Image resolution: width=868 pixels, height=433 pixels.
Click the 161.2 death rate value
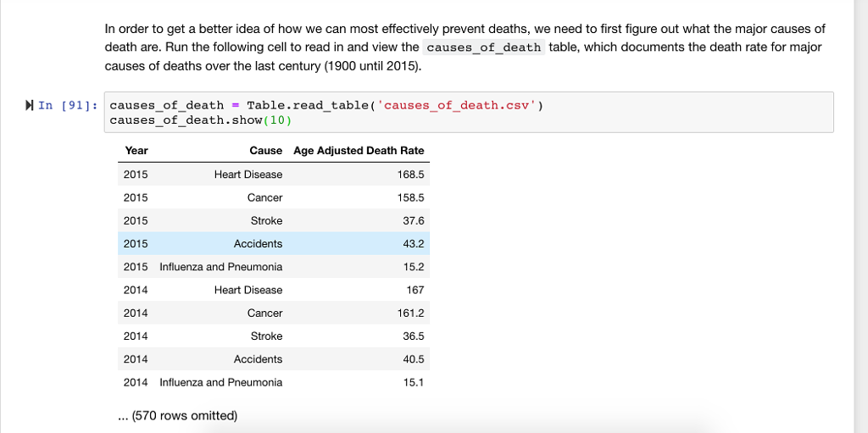tap(411, 314)
